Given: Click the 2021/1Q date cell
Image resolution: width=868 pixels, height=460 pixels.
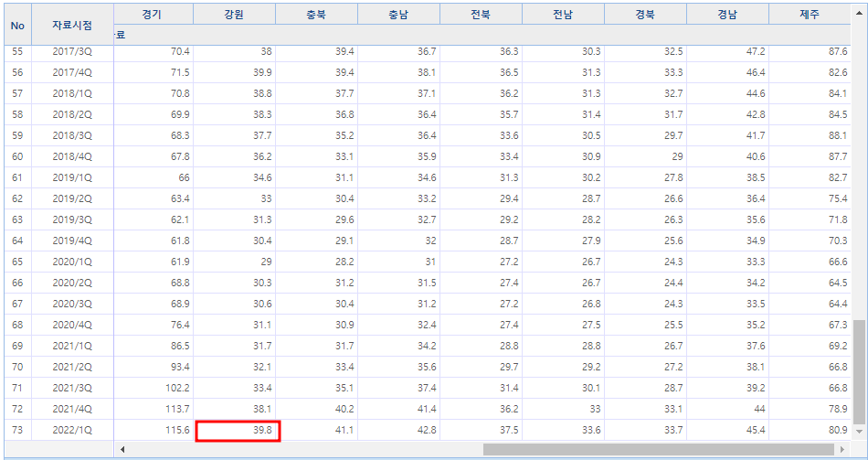Looking at the screenshot, I should click(72, 347).
